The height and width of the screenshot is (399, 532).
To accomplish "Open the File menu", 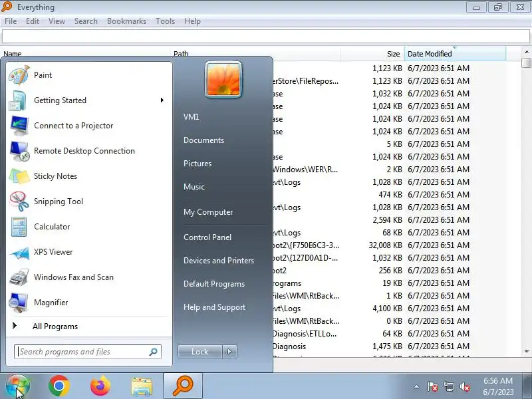I will click(x=11, y=21).
